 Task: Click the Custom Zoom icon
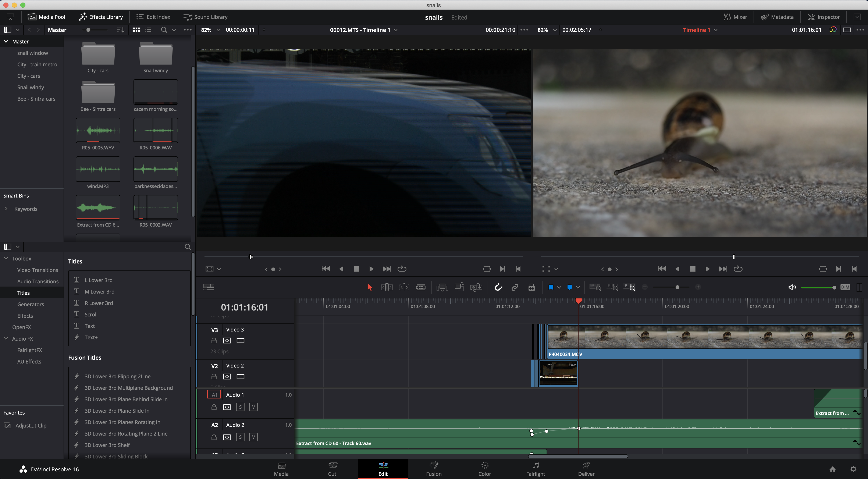point(629,287)
